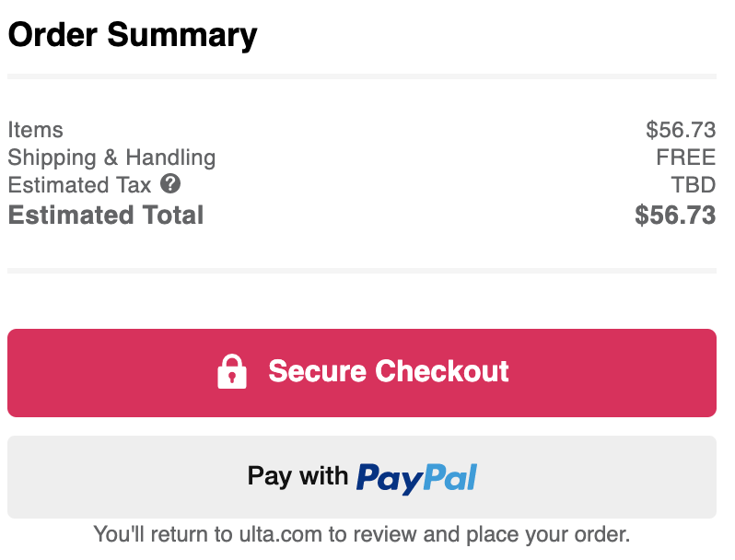Click the bold Estimated Total amount $56.73

click(675, 216)
